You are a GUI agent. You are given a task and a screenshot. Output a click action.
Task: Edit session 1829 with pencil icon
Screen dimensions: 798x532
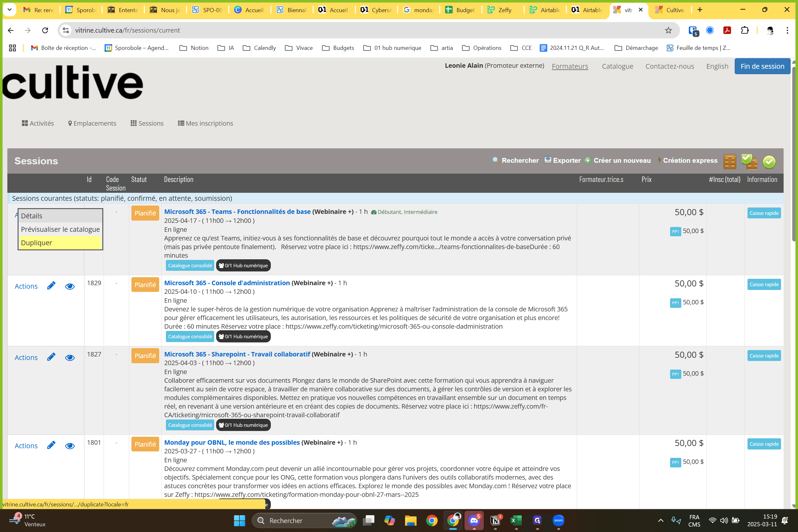[x=51, y=286]
